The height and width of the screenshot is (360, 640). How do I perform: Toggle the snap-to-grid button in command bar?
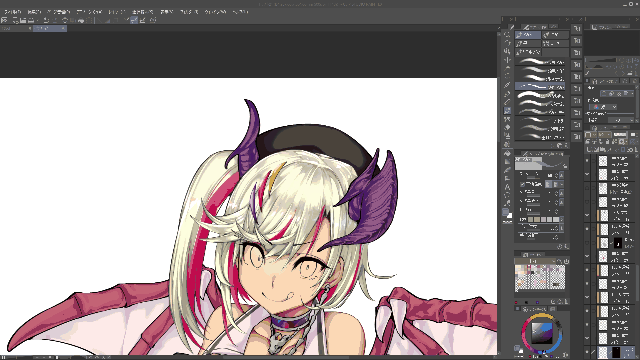pyautogui.click(x=142, y=20)
